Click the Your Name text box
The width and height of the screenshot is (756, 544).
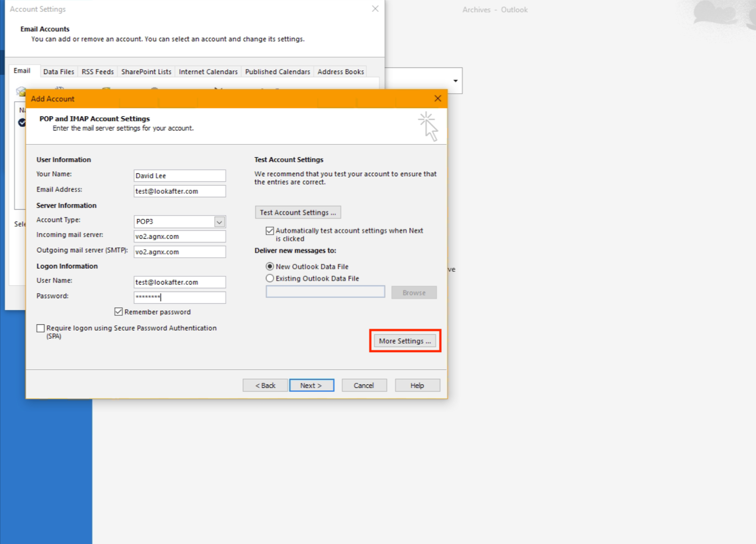[x=179, y=176]
